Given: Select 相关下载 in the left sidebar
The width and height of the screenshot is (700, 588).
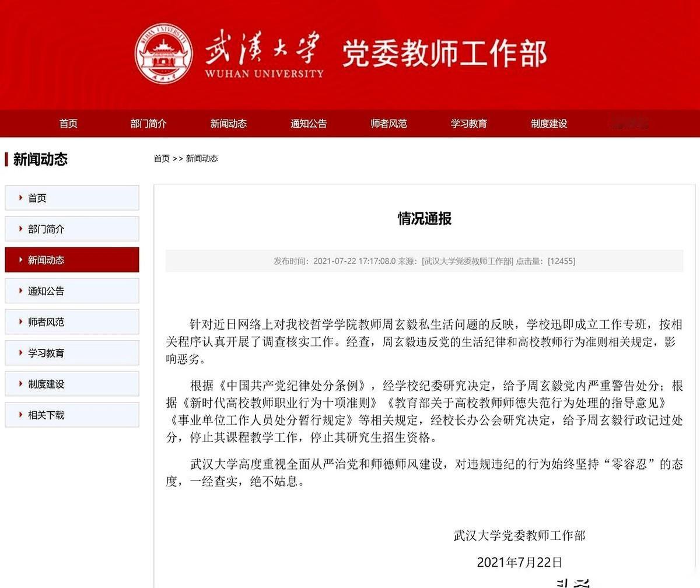Looking at the screenshot, I should (x=72, y=415).
